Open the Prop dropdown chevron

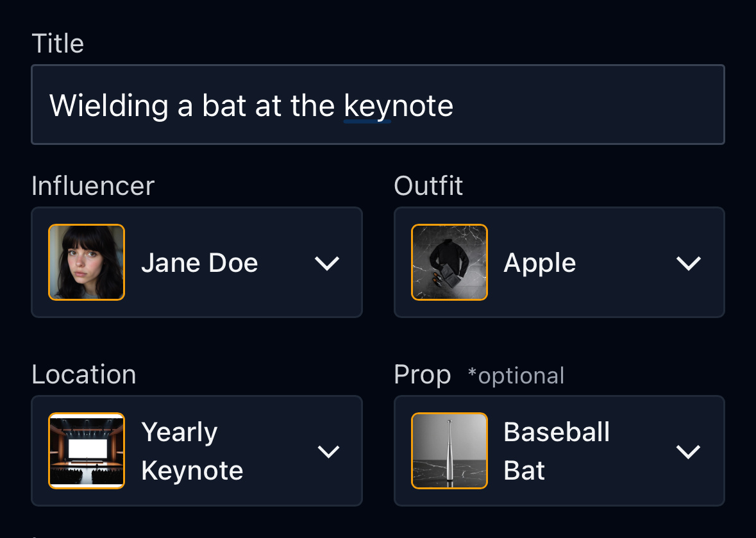click(x=689, y=451)
